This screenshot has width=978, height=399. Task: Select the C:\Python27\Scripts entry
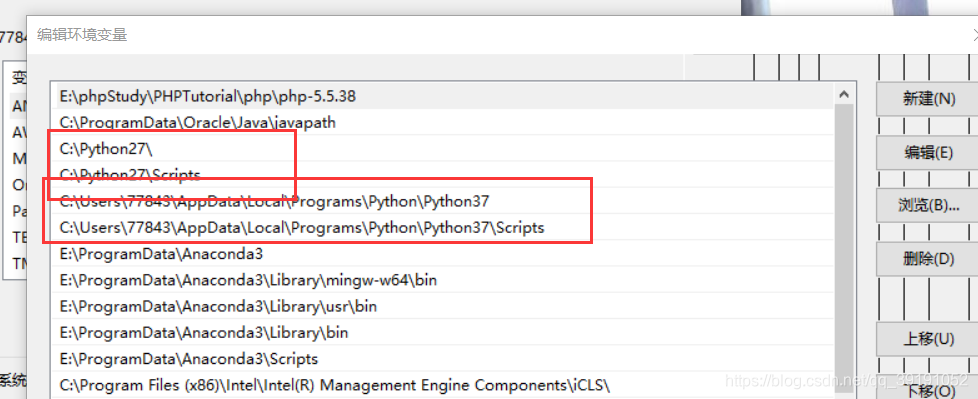(x=443, y=175)
